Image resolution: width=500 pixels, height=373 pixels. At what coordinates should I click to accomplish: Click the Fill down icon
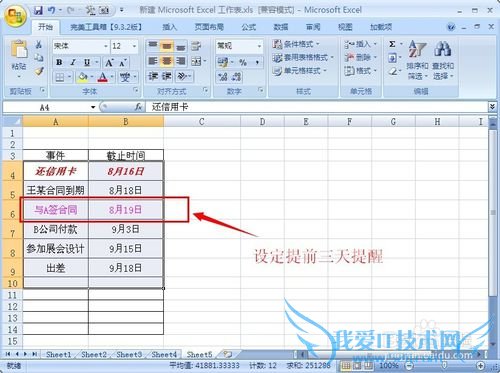[392, 58]
